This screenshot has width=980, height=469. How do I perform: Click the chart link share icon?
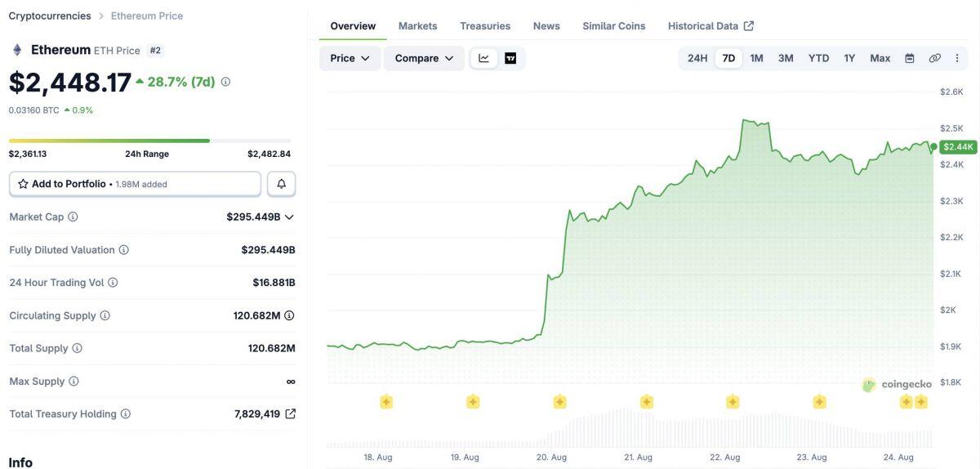pos(934,58)
